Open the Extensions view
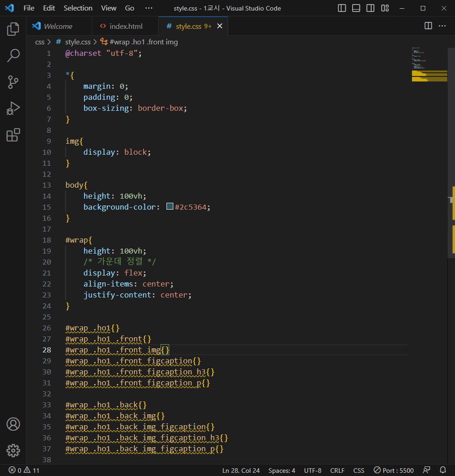This screenshot has width=455, height=476. click(x=13, y=135)
